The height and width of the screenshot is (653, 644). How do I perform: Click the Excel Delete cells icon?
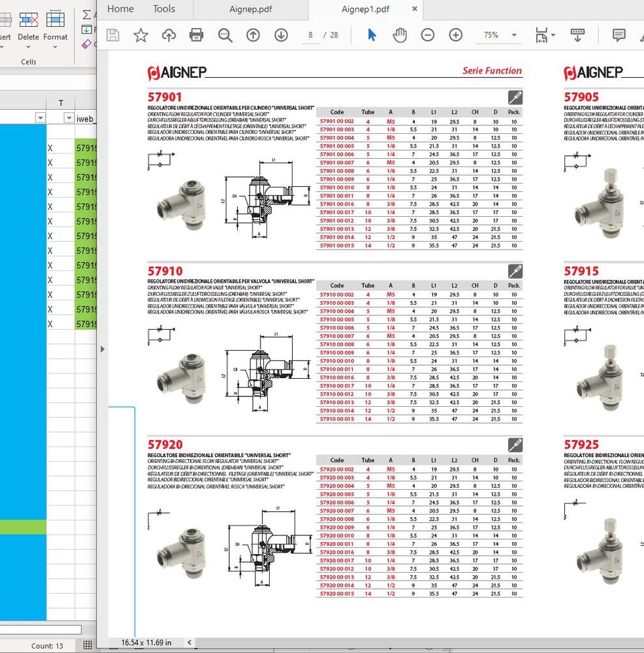coord(28,20)
